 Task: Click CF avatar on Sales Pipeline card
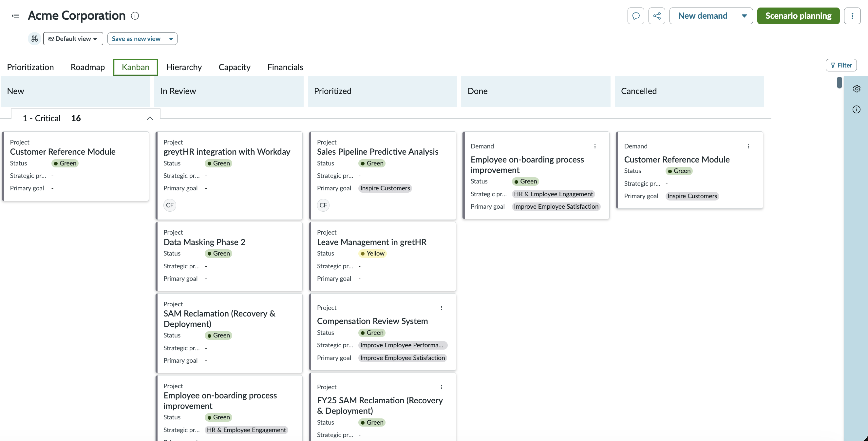(x=323, y=205)
